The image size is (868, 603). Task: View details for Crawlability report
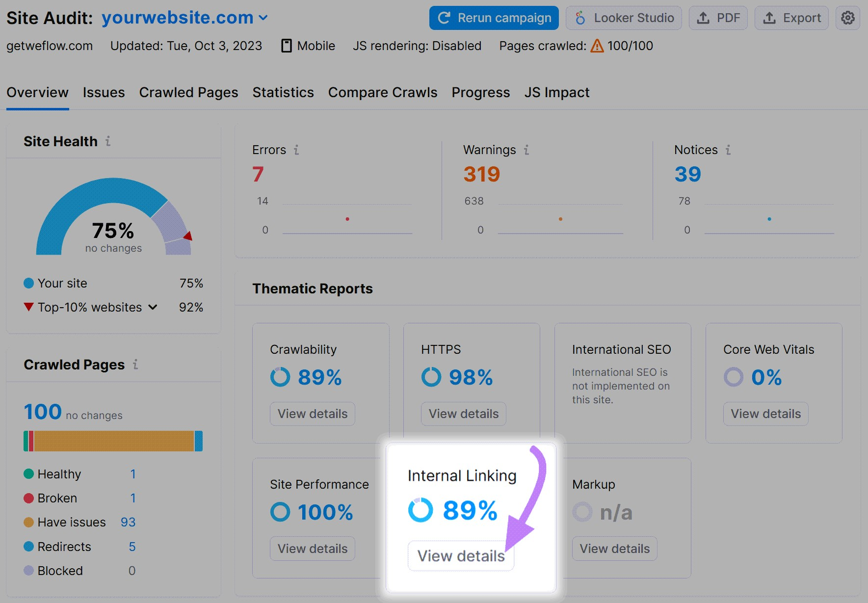[312, 414]
